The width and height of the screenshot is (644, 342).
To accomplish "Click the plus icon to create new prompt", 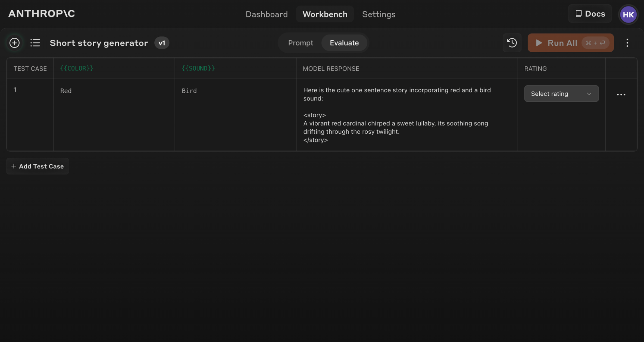I will tap(14, 43).
